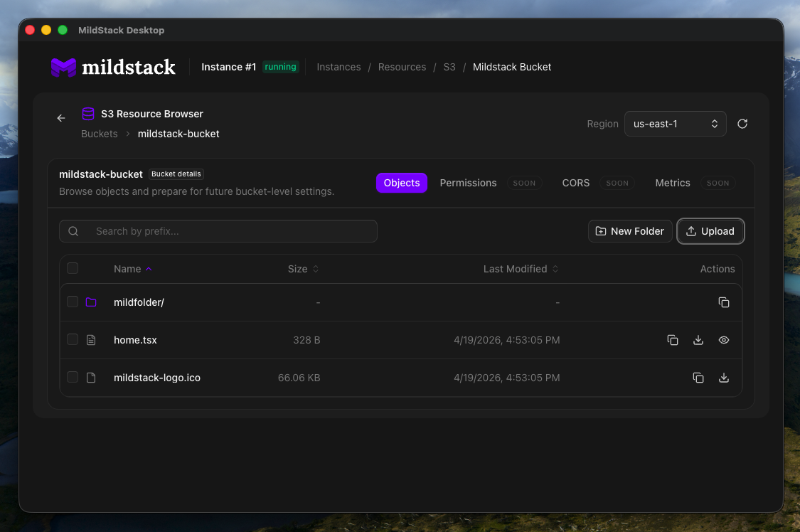Select the Permissions tab
800x532 pixels.
click(468, 183)
